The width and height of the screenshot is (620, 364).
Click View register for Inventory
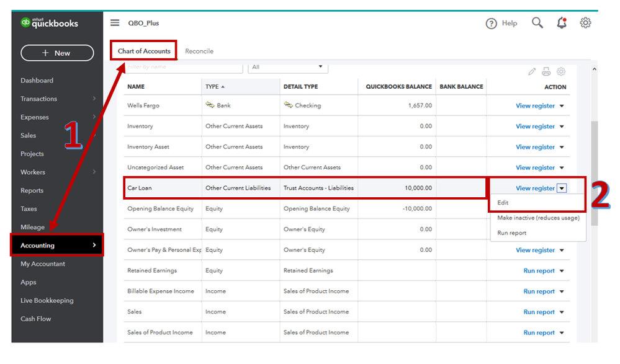point(535,126)
